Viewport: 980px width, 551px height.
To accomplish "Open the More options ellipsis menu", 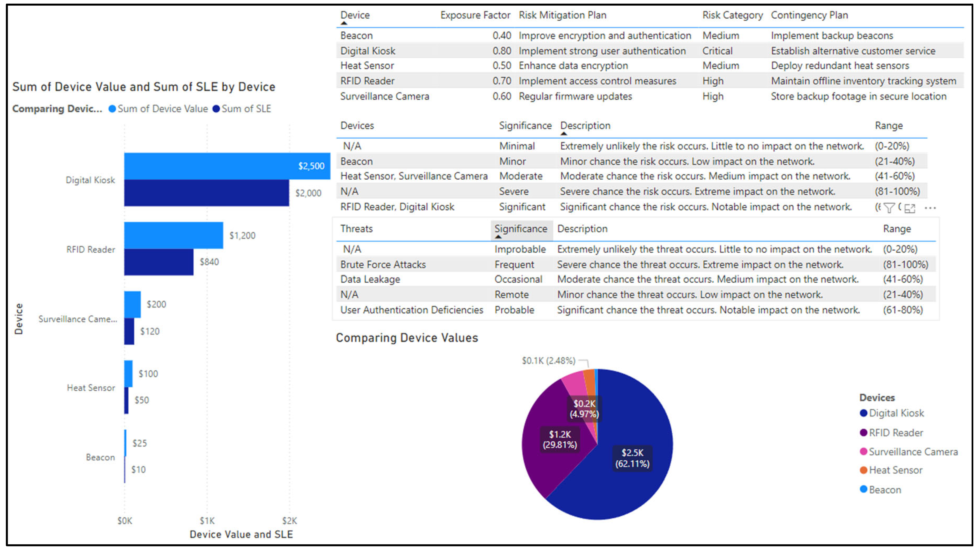I will pyautogui.click(x=930, y=208).
